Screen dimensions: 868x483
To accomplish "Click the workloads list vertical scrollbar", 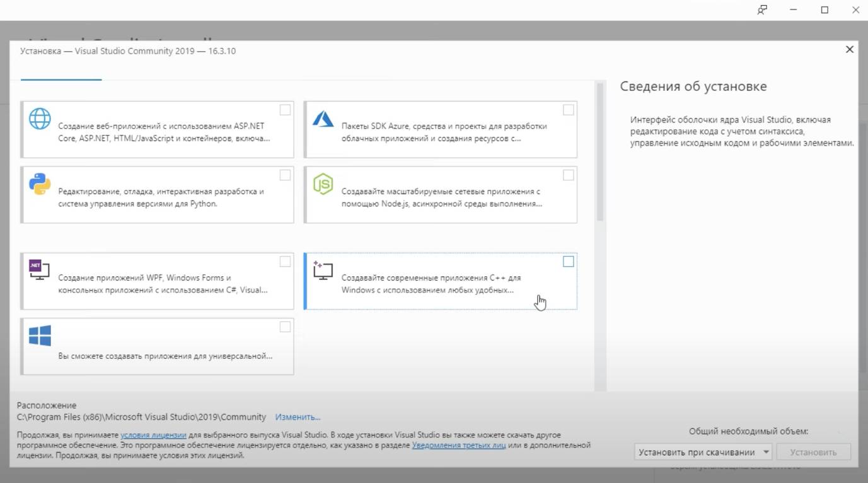I will click(x=600, y=151).
